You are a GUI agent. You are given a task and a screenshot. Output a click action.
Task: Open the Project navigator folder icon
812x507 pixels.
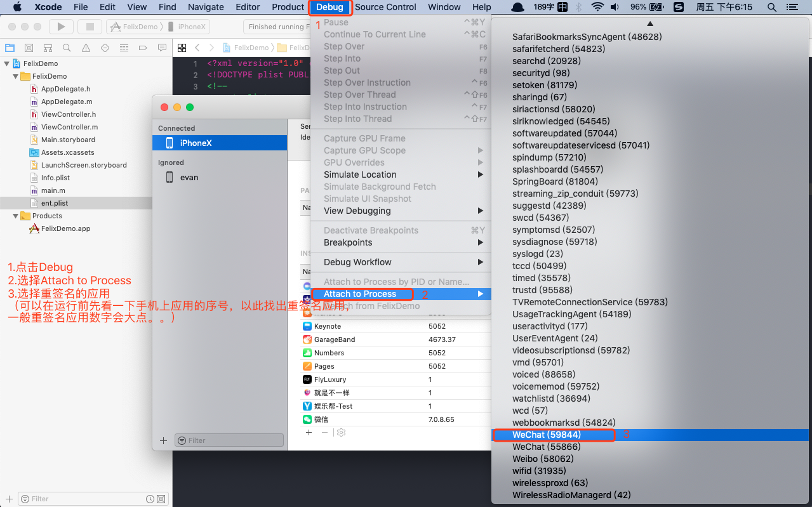(10, 48)
